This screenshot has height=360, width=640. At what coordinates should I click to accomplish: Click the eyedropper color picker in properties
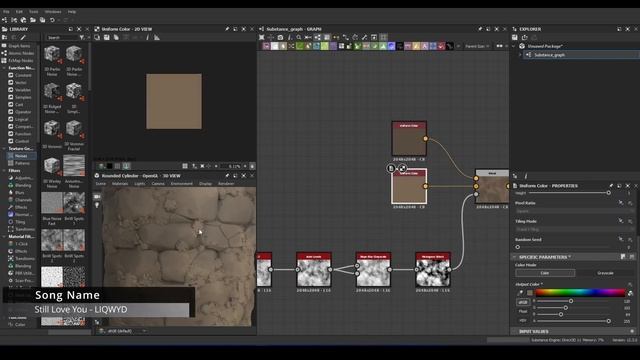point(520,293)
